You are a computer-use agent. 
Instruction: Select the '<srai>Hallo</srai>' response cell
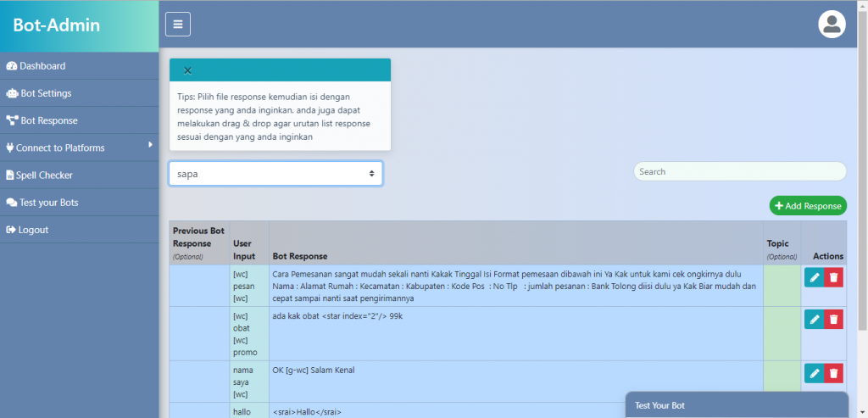(447, 410)
